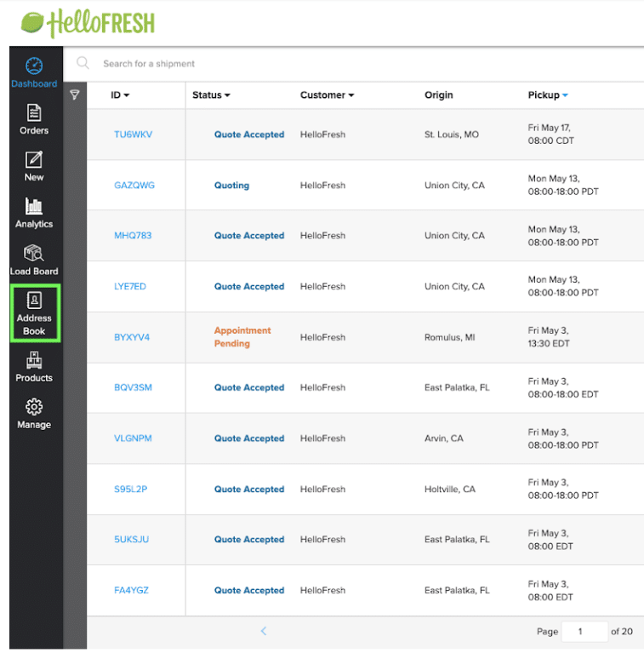The height and width of the screenshot is (653, 644).
Task: Click the HelloFresh logo
Action: pyautogui.click(x=88, y=23)
